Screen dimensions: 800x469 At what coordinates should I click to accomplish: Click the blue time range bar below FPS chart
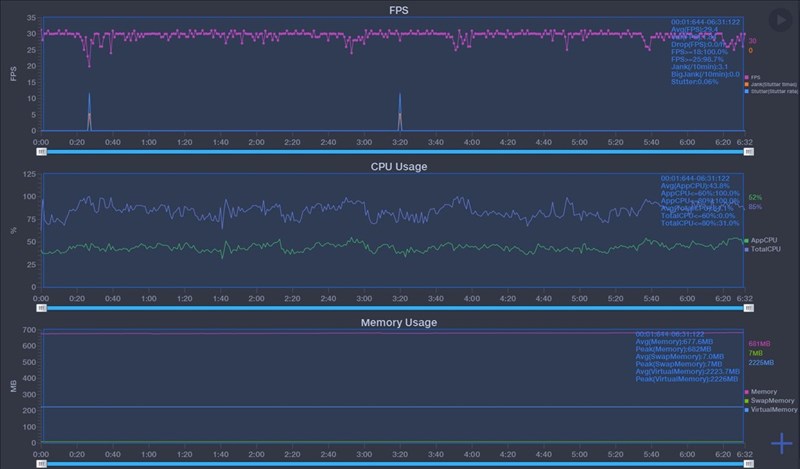pyautogui.click(x=395, y=152)
